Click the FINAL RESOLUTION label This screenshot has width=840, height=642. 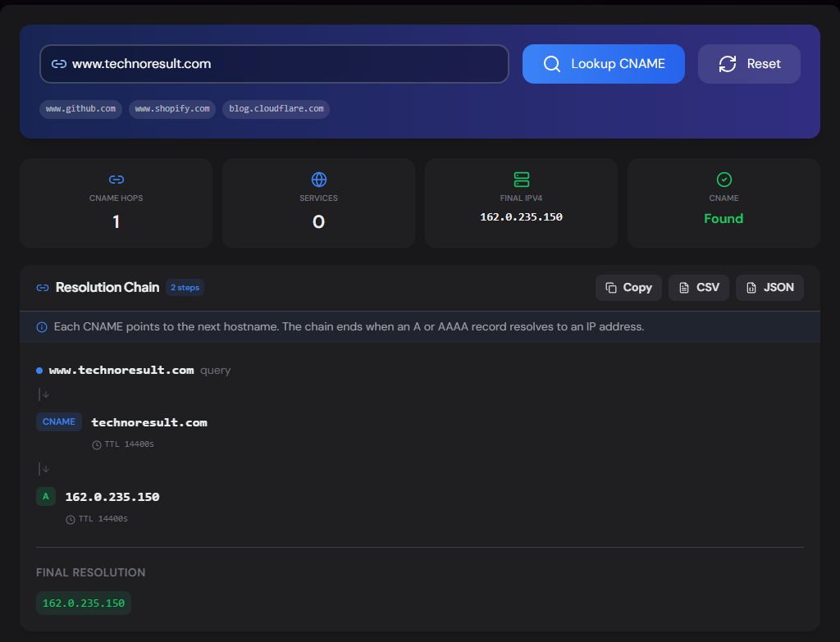pyautogui.click(x=90, y=572)
